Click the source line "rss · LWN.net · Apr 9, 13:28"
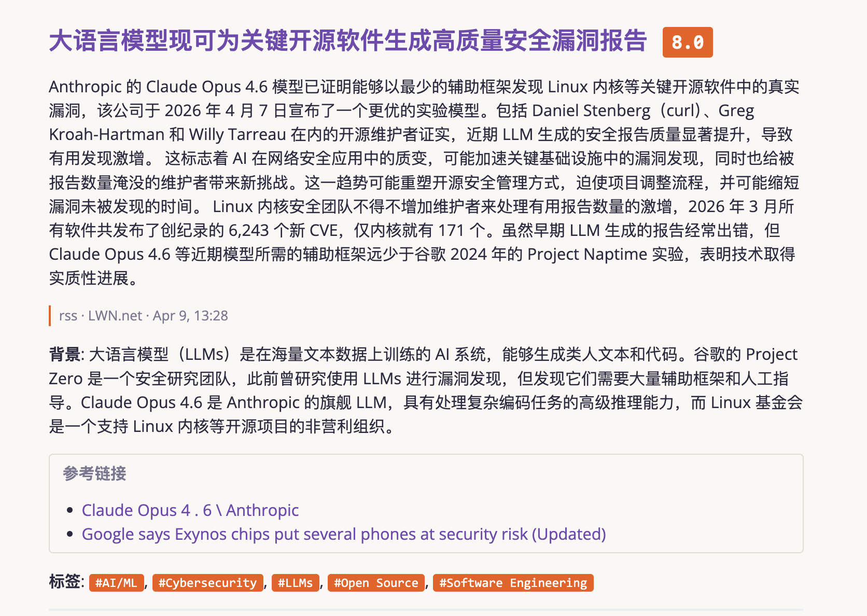Viewport: 867px width, 616px height. point(144,316)
